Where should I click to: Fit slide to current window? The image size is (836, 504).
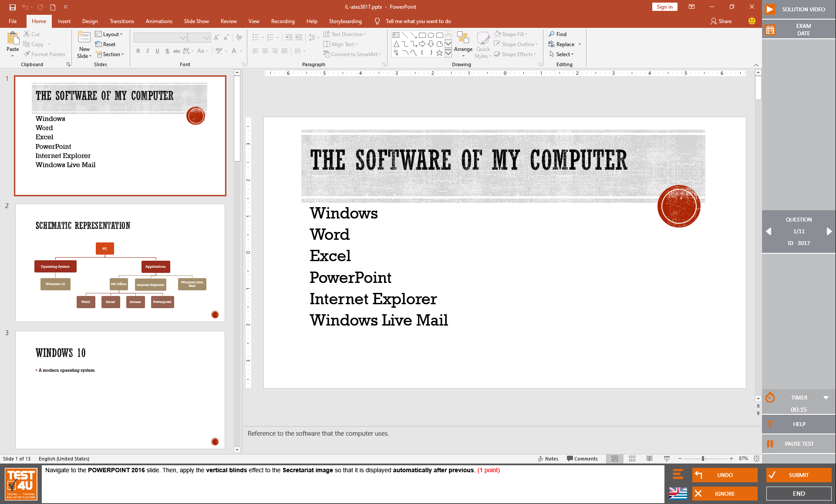[757, 459]
